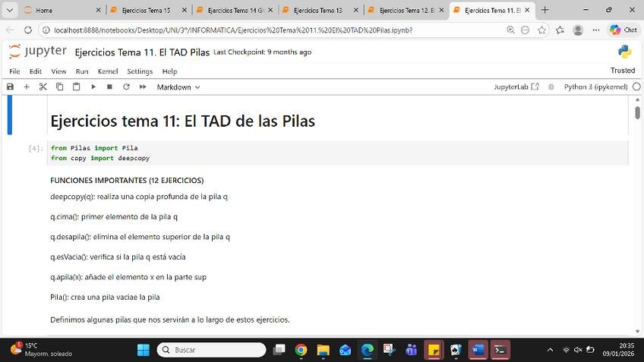Open the cell type Markdown dropdown

[x=178, y=87]
